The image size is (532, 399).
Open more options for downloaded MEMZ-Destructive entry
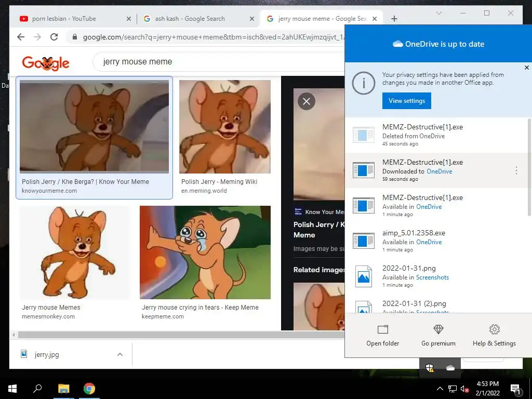coord(516,170)
